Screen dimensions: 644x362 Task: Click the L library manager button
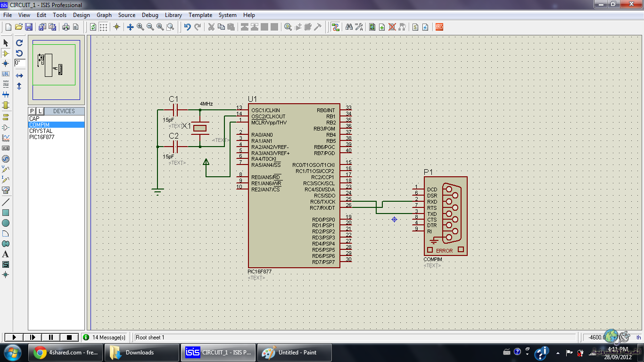(40, 111)
